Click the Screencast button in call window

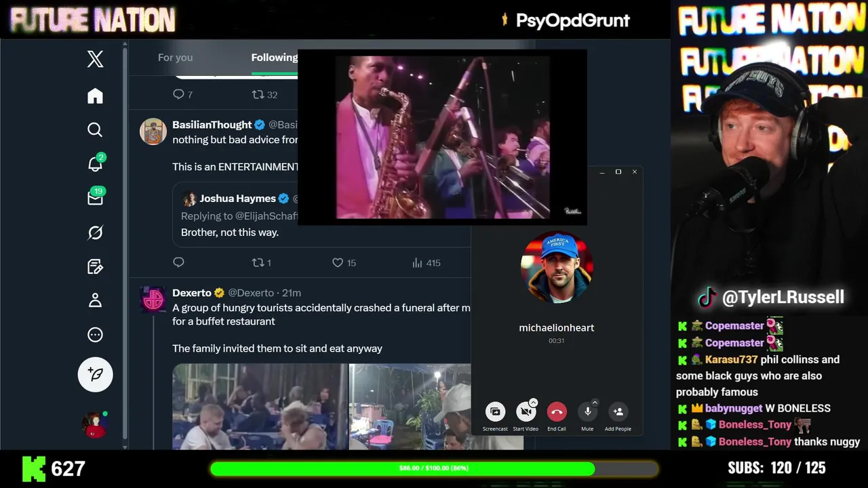(495, 411)
